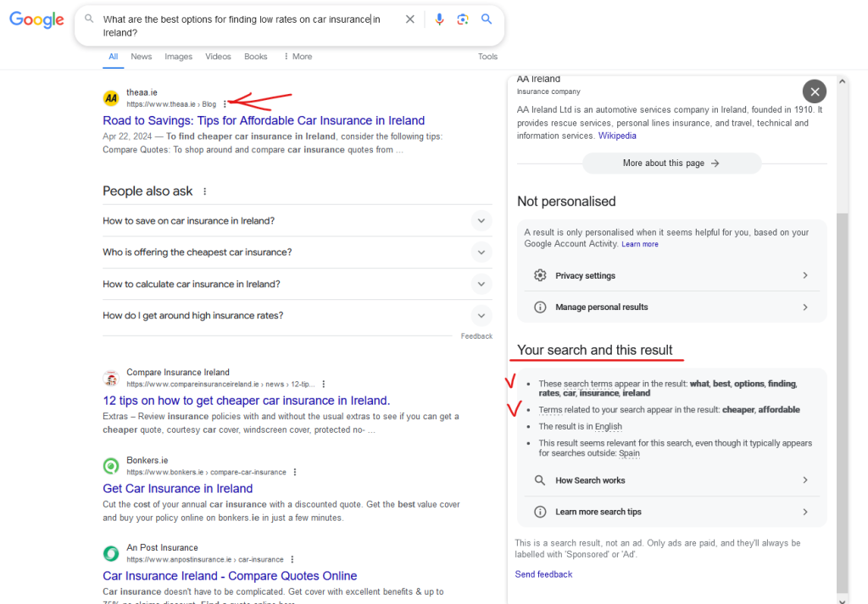The width and height of the screenshot is (868, 604).
Task: Click inside the Google search box text
Action: pos(242,26)
